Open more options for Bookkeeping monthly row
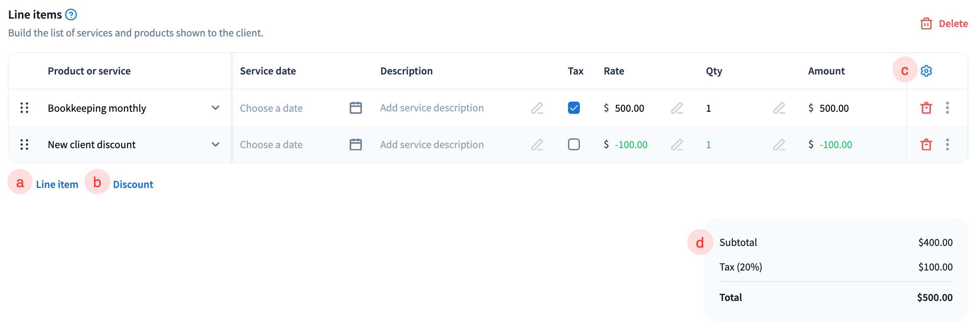The image size is (980, 331). click(x=947, y=108)
